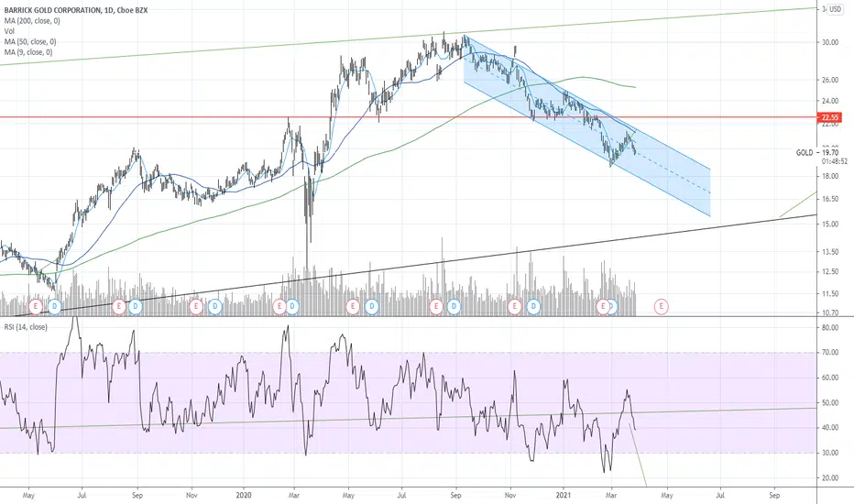Open the earnings E marker before September 2019

point(119,307)
